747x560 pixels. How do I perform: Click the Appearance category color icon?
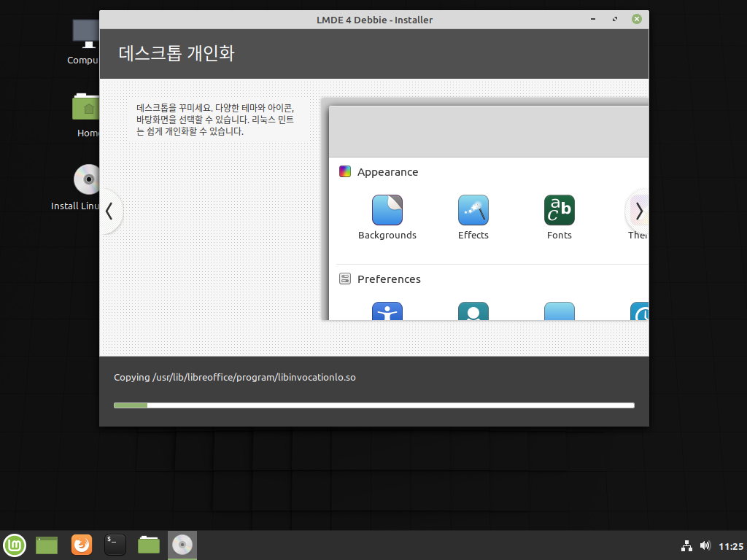[345, 171]
